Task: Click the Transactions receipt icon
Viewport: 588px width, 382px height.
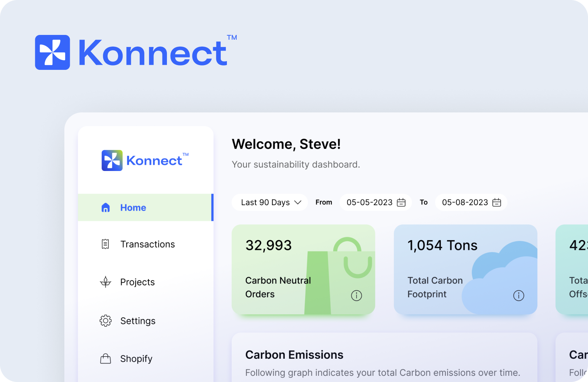Action: [x=105, y=244]
